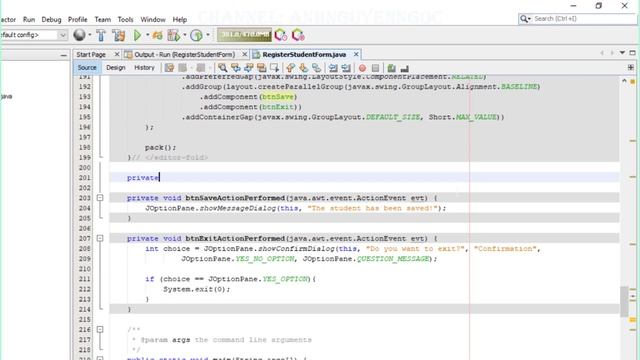The height and width of the screenshot is (360, 640).
Task: Switch to Source view
Action: [x=87, y=68]
